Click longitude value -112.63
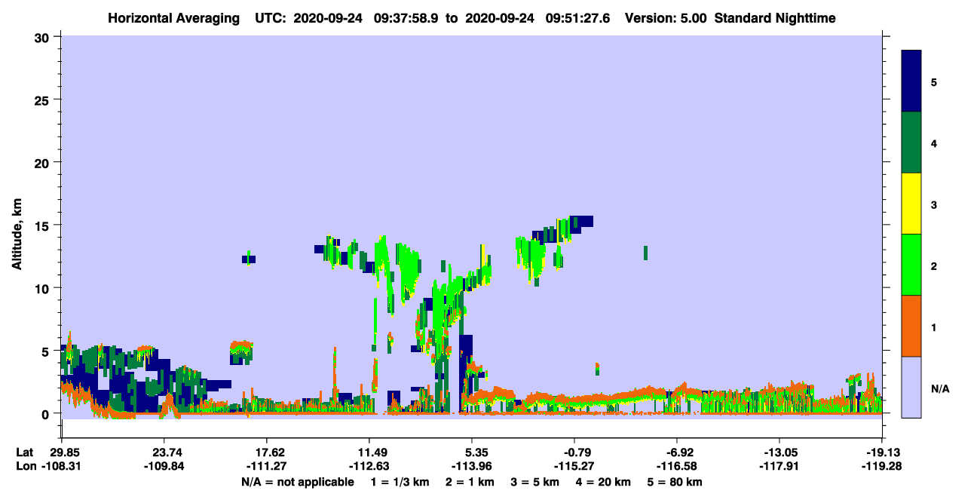The height and width of the screenshot is (503, 980). (x=369, y=466)
